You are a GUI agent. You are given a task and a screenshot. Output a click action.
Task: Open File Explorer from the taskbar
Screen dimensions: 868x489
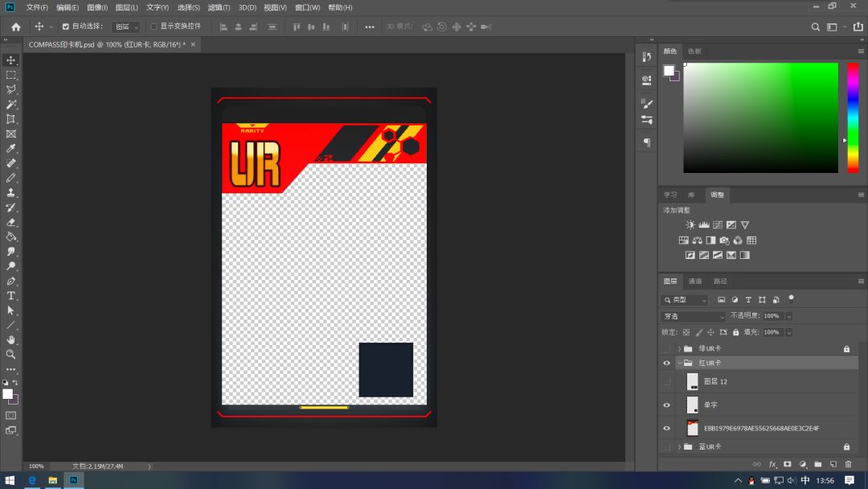click(x=53, y=480)
